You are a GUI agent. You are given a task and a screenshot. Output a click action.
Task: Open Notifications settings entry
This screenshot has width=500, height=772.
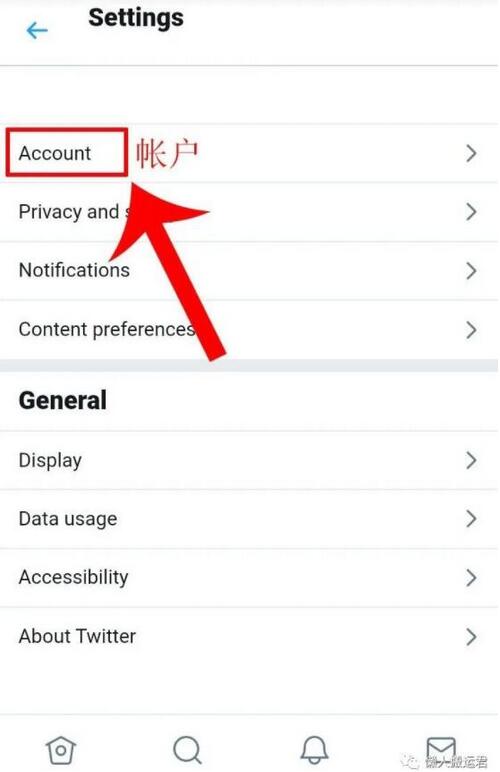(250, 271)
